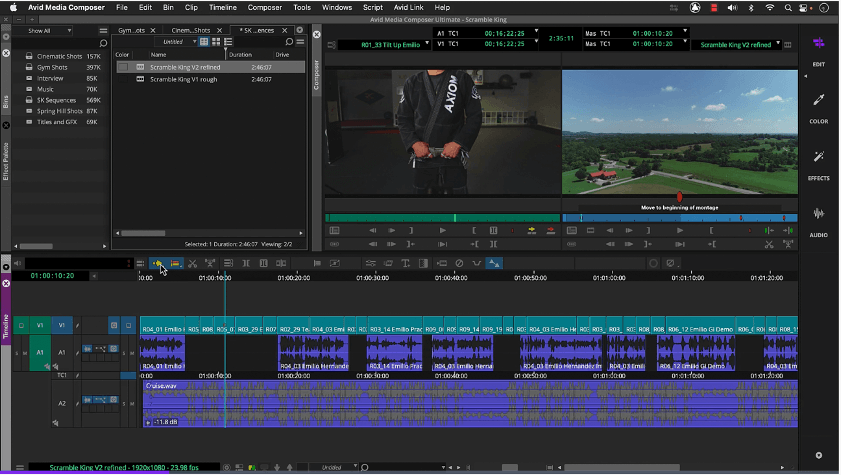Open the Timeline menu

(223, 8)
